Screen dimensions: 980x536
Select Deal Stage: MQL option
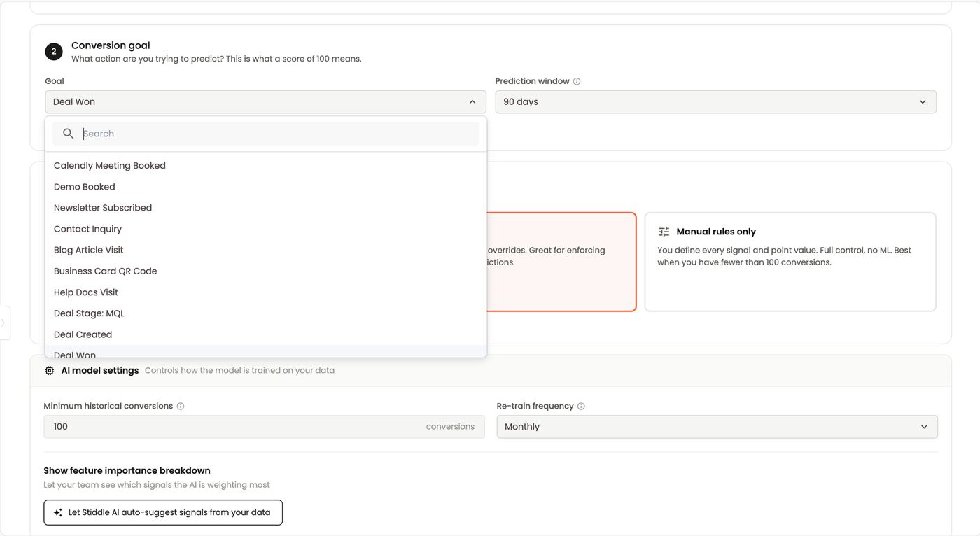[266, 313]
